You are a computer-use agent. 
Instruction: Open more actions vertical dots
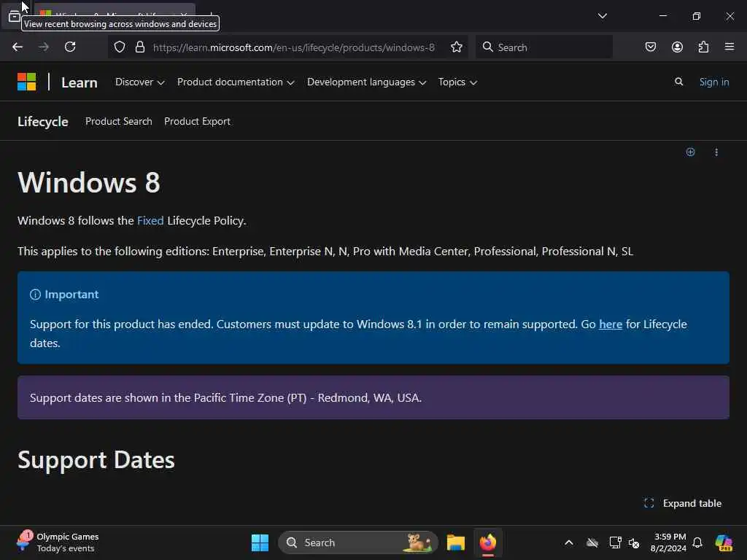[x=716, y=152]
